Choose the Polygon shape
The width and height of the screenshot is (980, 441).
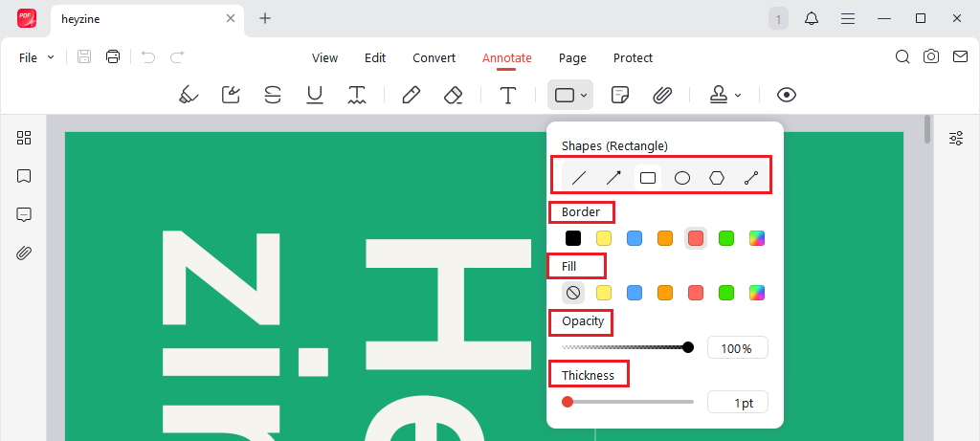(x=717, y=178)
